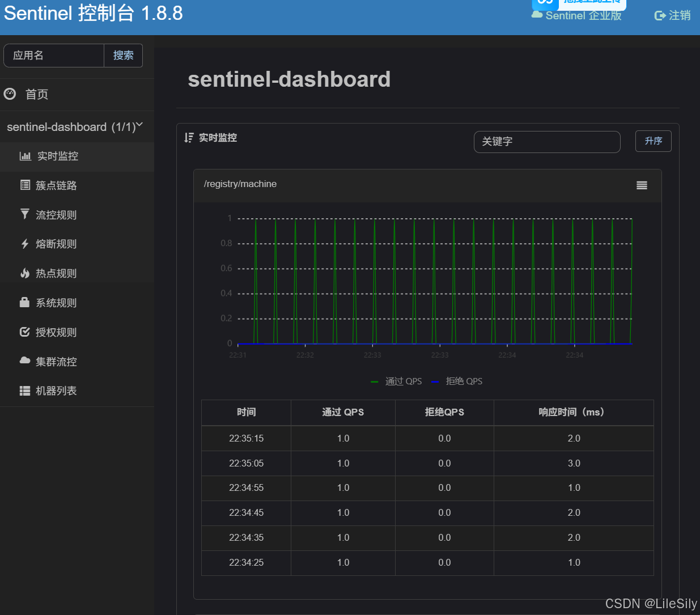Click the filter funnel icon for 流控规则
The image size is (700, 615).
coord(25,214)
